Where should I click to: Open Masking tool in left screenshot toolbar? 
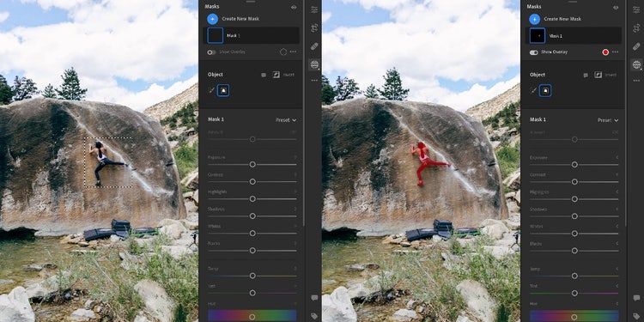(314, 64)
